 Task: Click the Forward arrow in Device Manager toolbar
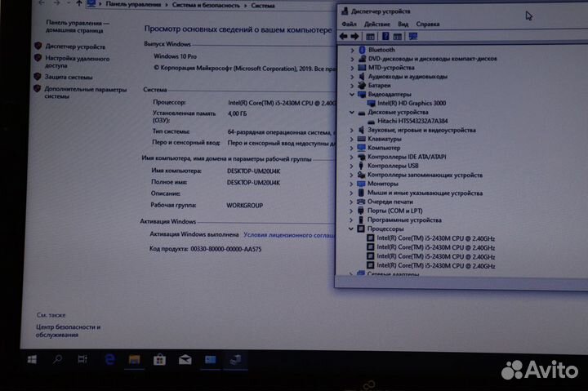pyautogui.click(x=354, y=37)
